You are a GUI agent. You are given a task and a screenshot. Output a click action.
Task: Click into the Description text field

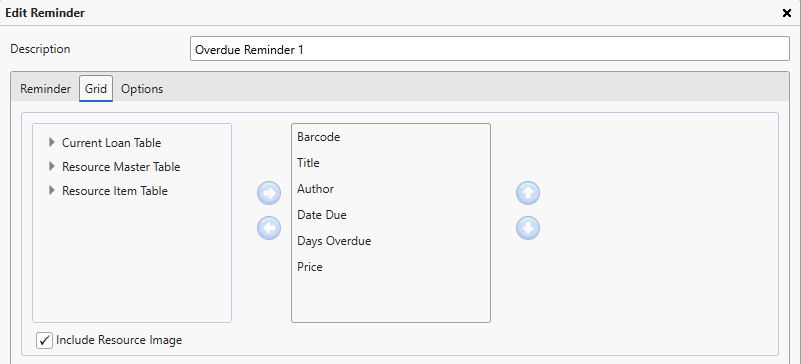tap(489, 49)
